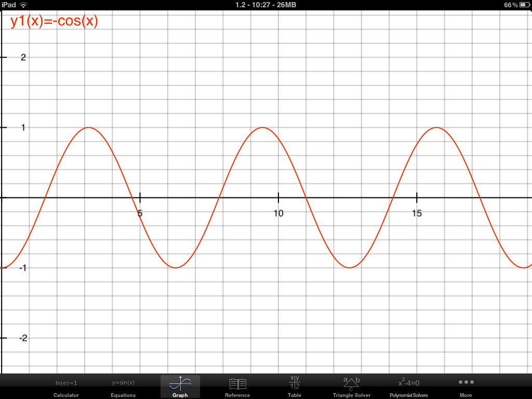Tap the Wi-Fi icon in status bar
532x399 pixels.
[x=23, y=5]
